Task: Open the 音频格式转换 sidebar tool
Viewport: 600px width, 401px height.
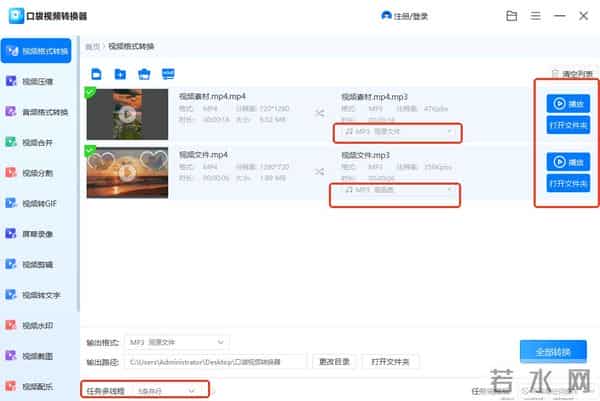Action: (36, 112)
